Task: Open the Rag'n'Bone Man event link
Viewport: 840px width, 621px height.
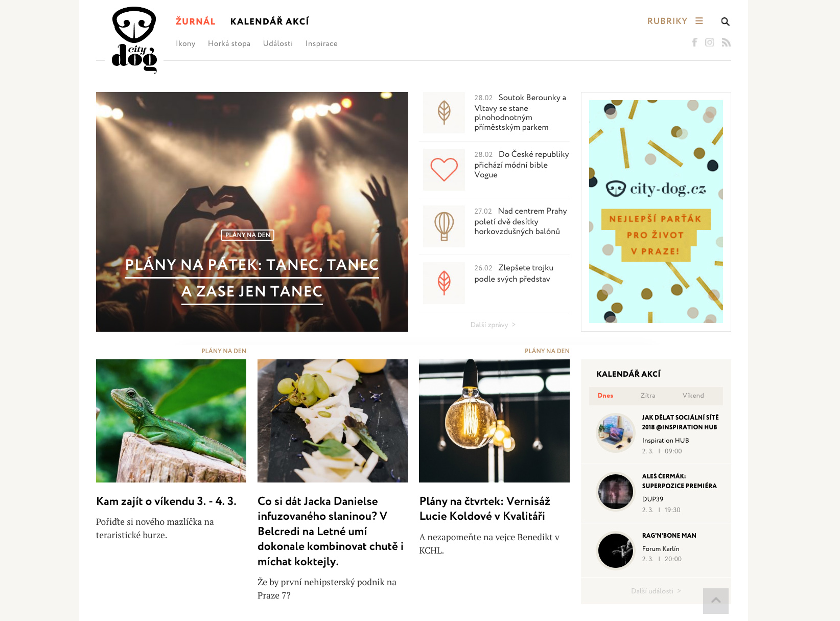Action: pos(669,535)
